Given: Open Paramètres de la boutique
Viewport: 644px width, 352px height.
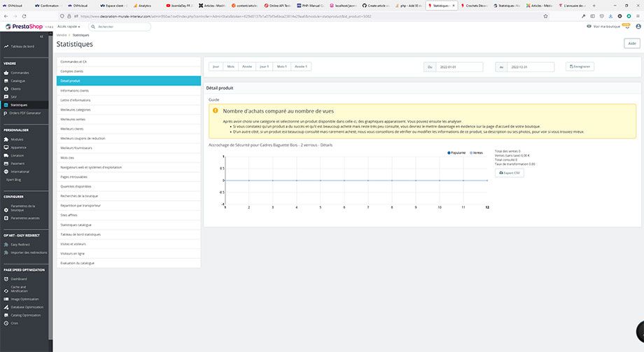Looking at the screenshot, I should click(x=22, y=208).
